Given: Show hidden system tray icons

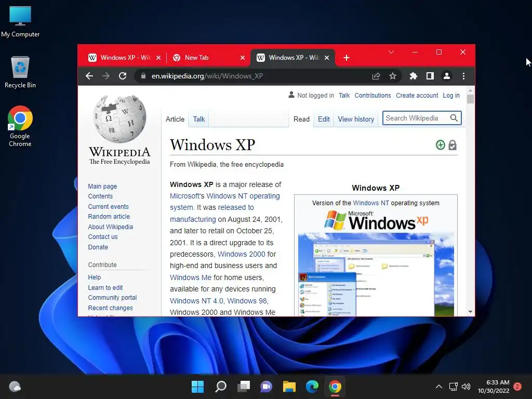Looking at the screenshot, I should tap(438, 387).
